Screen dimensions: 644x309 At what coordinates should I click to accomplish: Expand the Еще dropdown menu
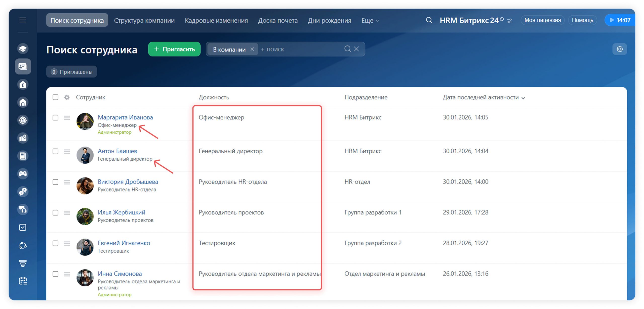point(370,21)
